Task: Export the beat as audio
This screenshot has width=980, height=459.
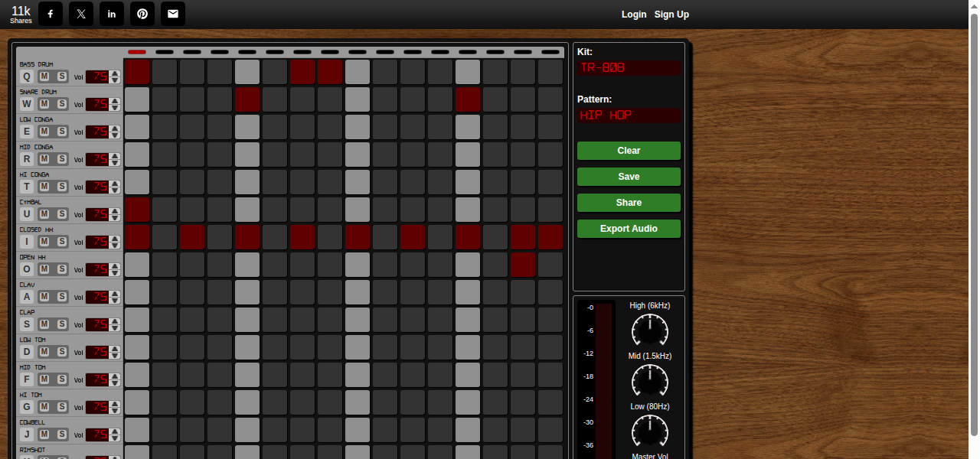Action: (x=628, y=228)
